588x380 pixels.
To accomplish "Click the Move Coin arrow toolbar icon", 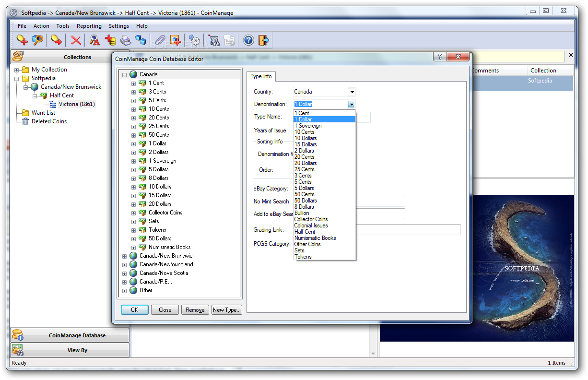I will [x=57, y=40].
